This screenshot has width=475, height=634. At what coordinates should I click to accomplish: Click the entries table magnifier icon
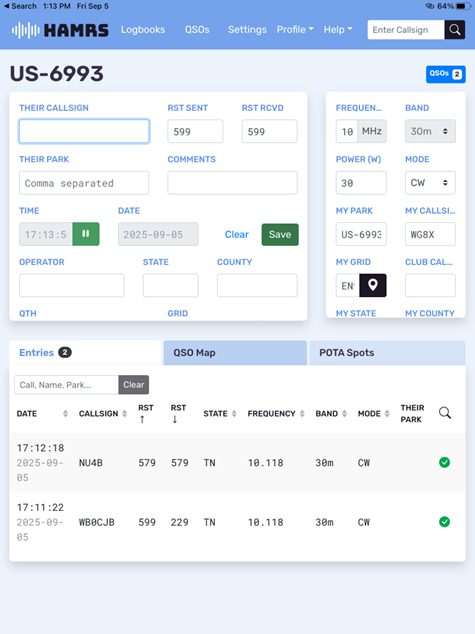pyautogui.click(x=445, y=413)
